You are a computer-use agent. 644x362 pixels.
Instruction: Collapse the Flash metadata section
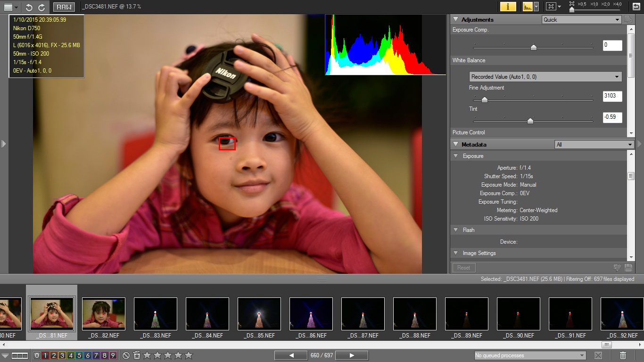(x=455, y=230)
